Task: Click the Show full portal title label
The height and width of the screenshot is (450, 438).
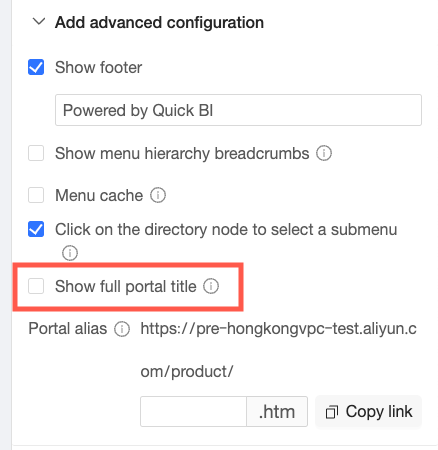Action: [x=126, y=286]
